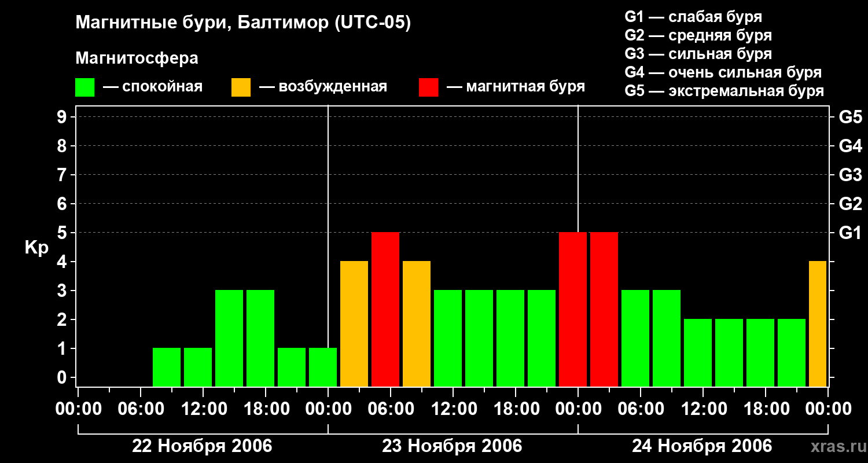This screenshot has height=463, width=868.
Task: Click the 12:00 time label for 22 Ноября
Action: [x=203, y=409]
